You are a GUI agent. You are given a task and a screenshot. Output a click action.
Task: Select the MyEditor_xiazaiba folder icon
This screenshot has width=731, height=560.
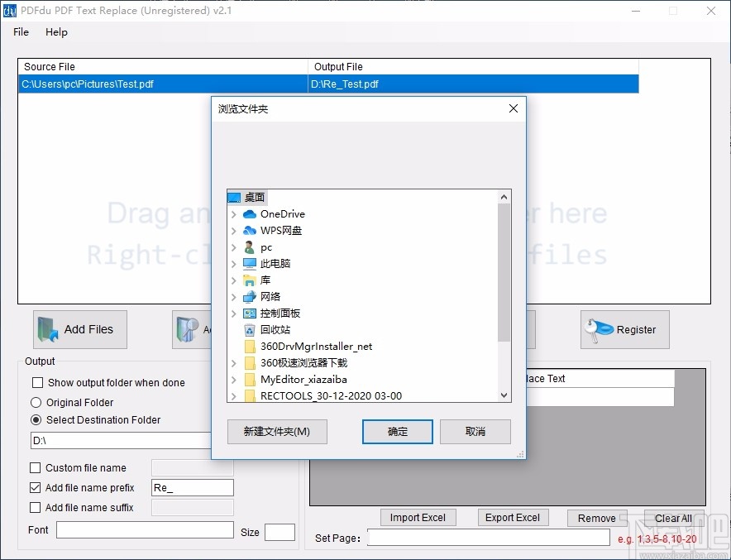pos(251,379)
